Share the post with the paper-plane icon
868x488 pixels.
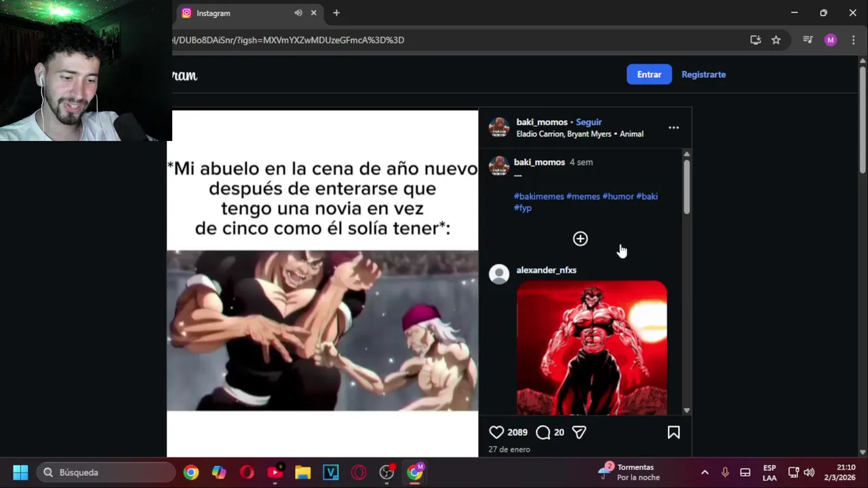coord(579,432)
